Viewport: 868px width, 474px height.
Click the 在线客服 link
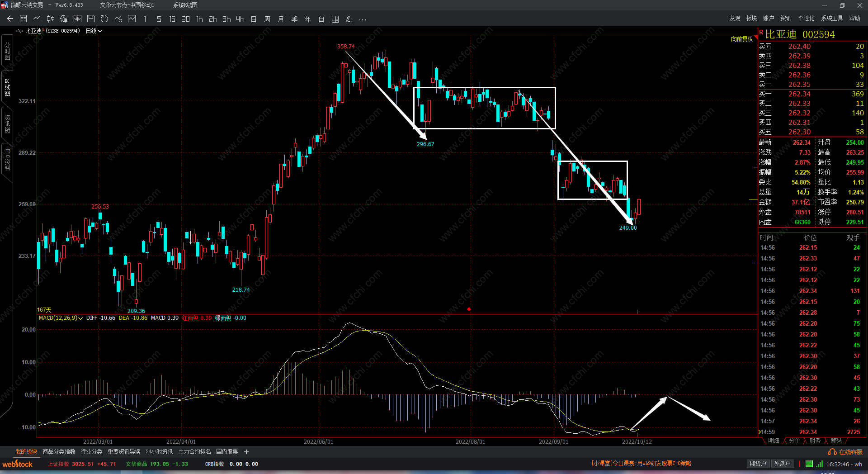851,452
